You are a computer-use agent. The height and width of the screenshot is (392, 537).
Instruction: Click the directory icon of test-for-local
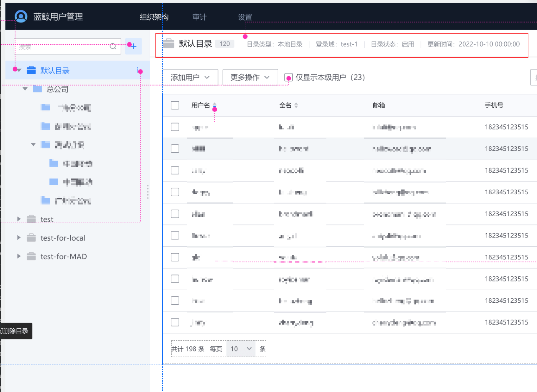(31, 238)
